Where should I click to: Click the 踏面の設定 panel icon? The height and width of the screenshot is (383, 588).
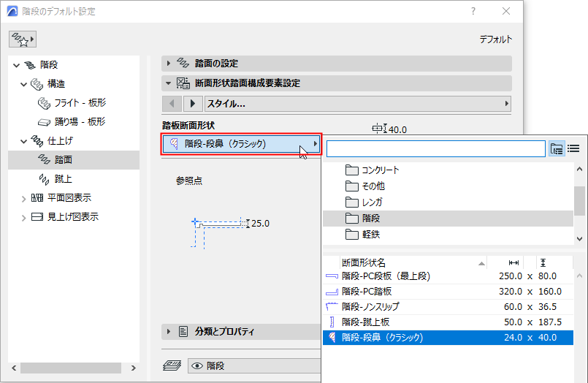tap(183, 63)
